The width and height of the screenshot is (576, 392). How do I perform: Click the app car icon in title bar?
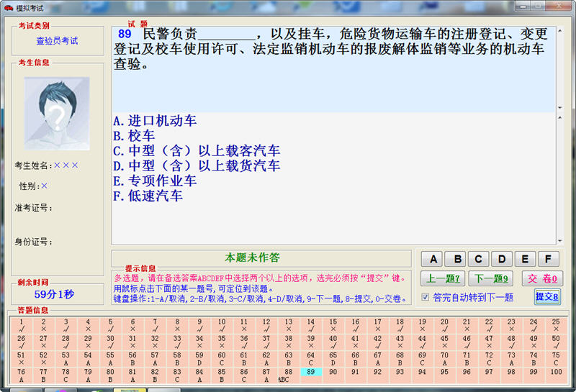(9, 7)
